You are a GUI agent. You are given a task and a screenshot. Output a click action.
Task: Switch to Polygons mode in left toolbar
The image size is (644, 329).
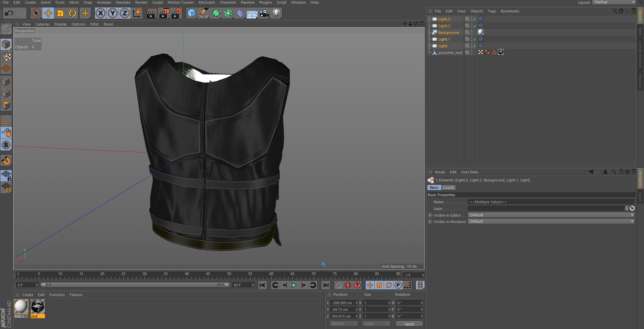click(x=6, y=106)
